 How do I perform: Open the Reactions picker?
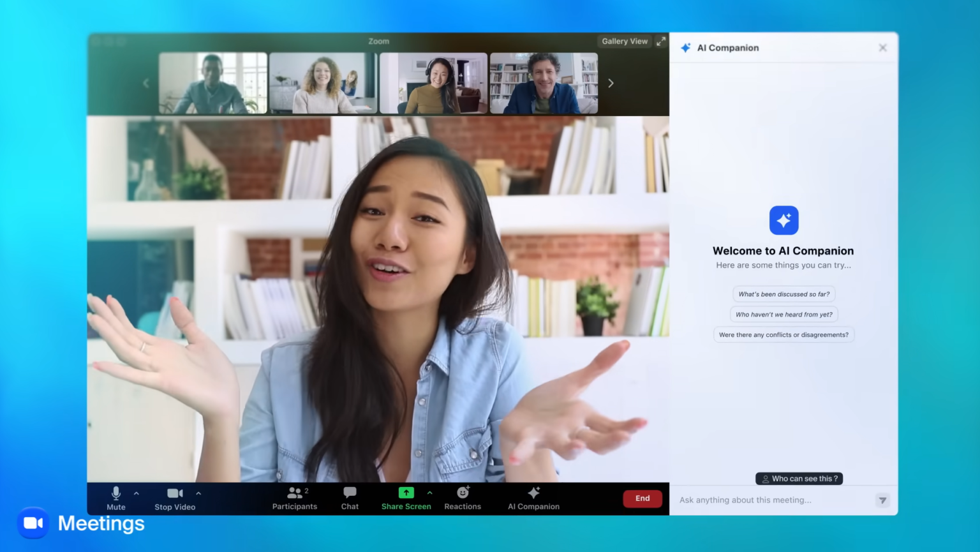(462, 498)
